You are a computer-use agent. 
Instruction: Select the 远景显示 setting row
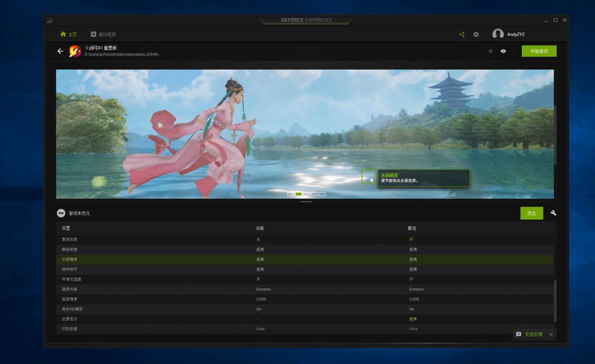(305, 319)
